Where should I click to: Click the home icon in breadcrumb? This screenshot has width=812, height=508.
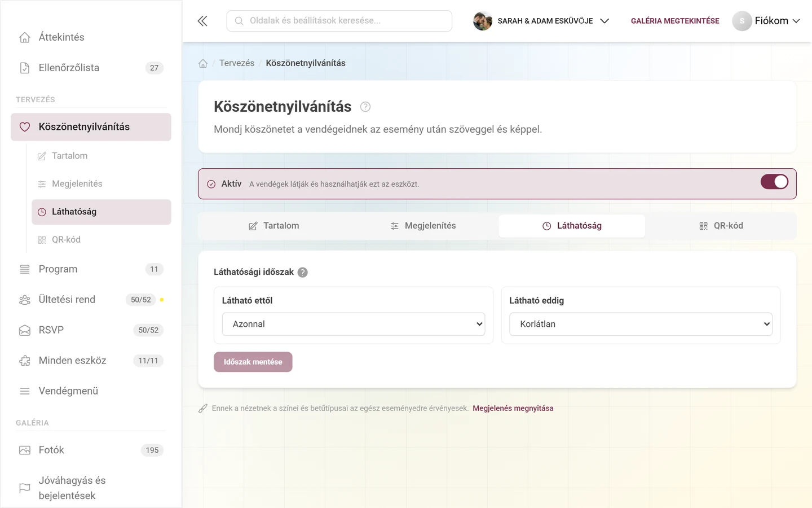click(203, 63)
